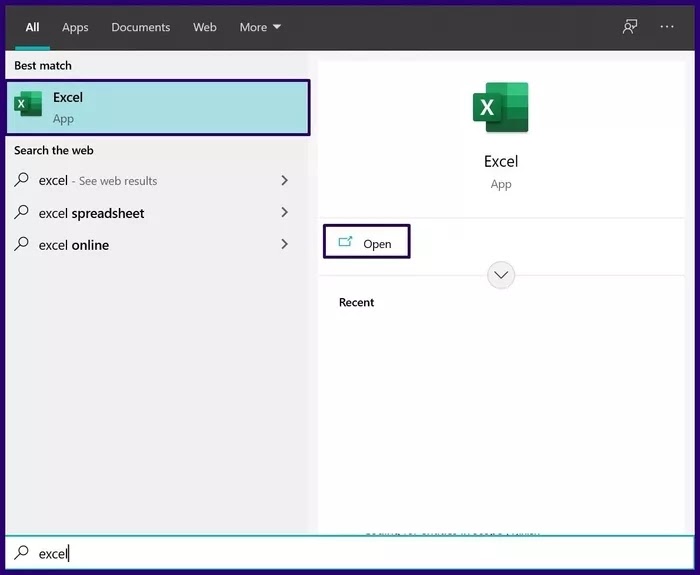
Task: Click the large Excel logo in preview pane
Action: click(x=500, y=107)
